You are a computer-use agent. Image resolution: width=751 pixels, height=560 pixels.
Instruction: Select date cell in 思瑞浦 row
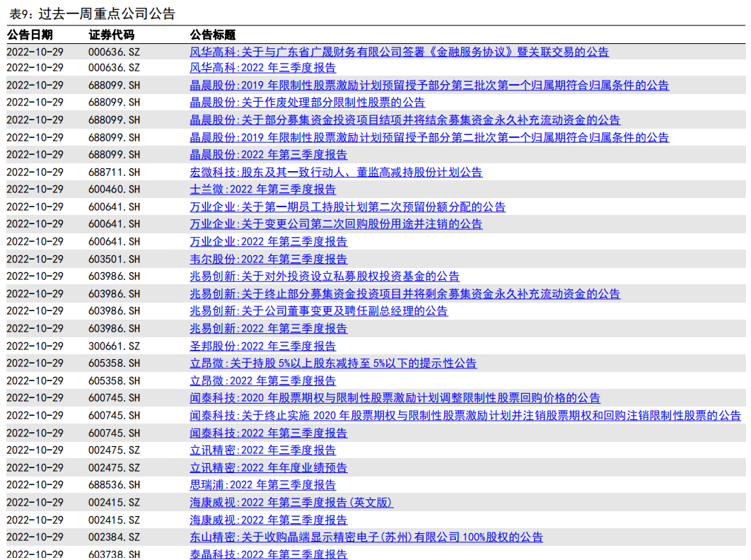click(x=35, y=485)
